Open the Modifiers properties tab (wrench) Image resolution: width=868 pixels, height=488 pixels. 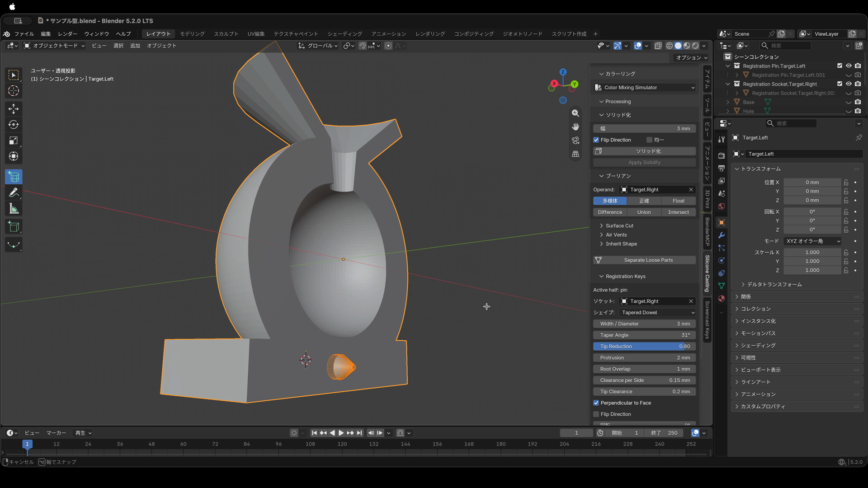(x=722, y=235)
